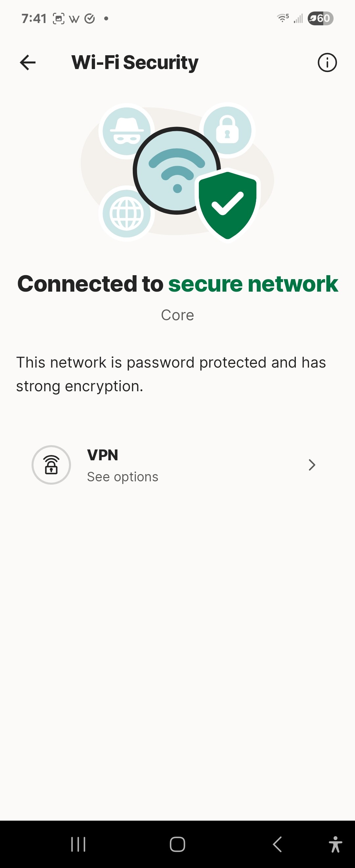Viewport: 355px width, 868px height.
Task: Tap the hacker hat mask icon
Action: [x=126, y=131]
